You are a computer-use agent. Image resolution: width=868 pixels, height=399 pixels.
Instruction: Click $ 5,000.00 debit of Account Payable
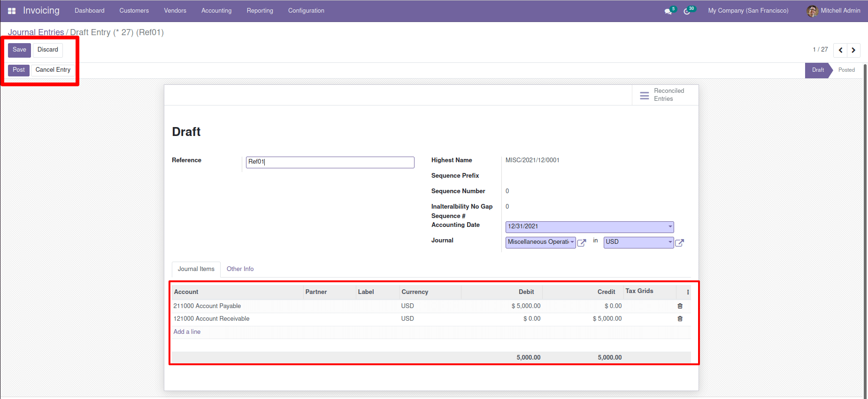click(x=526, y=306)
